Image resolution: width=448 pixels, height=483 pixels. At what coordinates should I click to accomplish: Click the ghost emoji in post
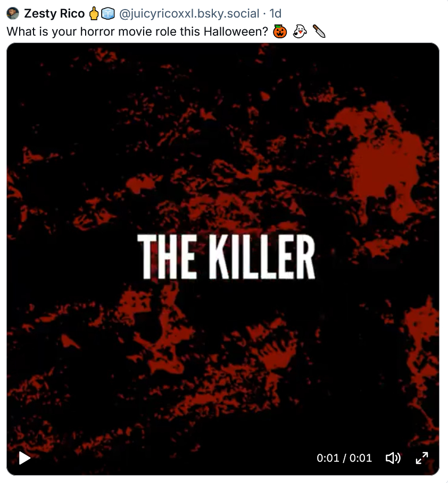(300, 31)
